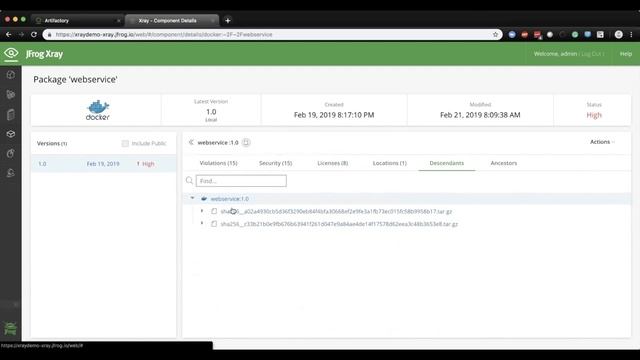Enable the Include Public checkbox
Screen dimensions: 640x360
pyautogui.click(x=125, y=143)
